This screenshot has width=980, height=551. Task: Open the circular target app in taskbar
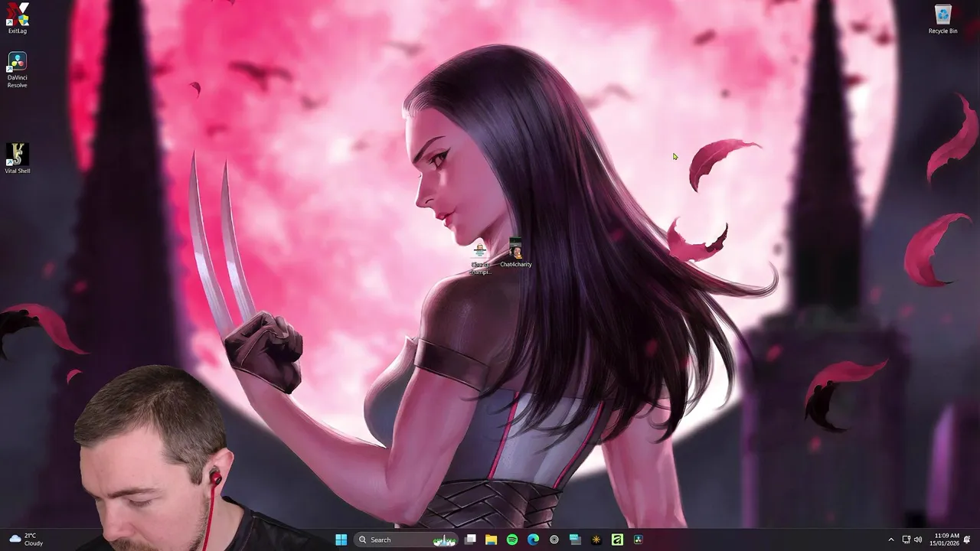(x=554, y=540)
